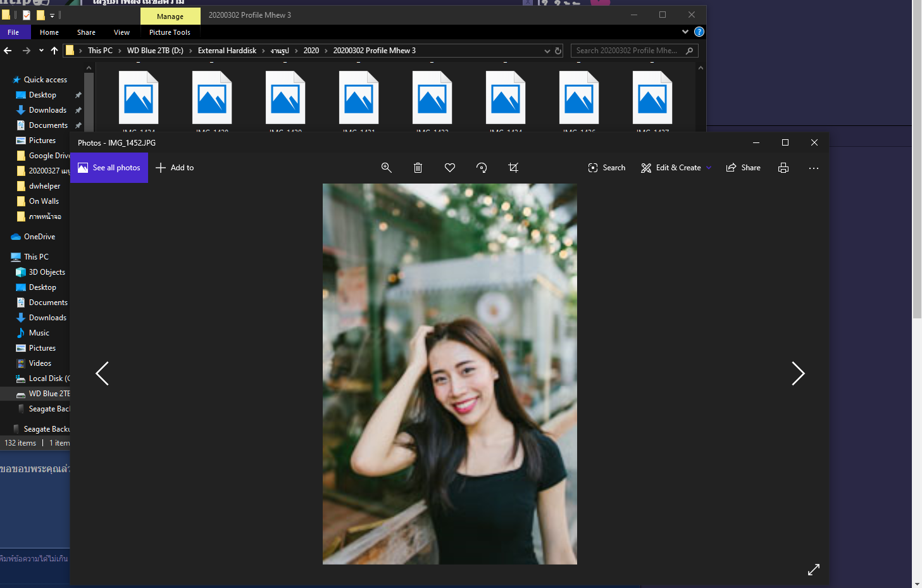Open the Picture Tools ribbon tab
Viewport: 922px width, 588px height.
point(170,32)
